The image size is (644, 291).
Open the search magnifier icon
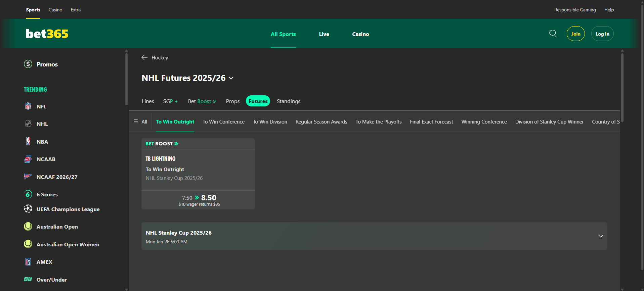[553, 34]
